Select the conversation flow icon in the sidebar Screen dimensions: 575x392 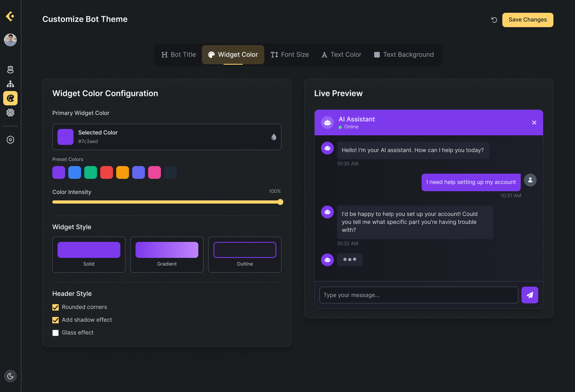click(x=10, y=83)
